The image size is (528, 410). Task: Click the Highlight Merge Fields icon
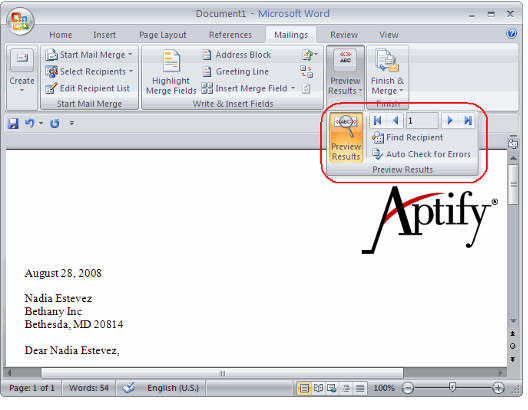(171, 61)
